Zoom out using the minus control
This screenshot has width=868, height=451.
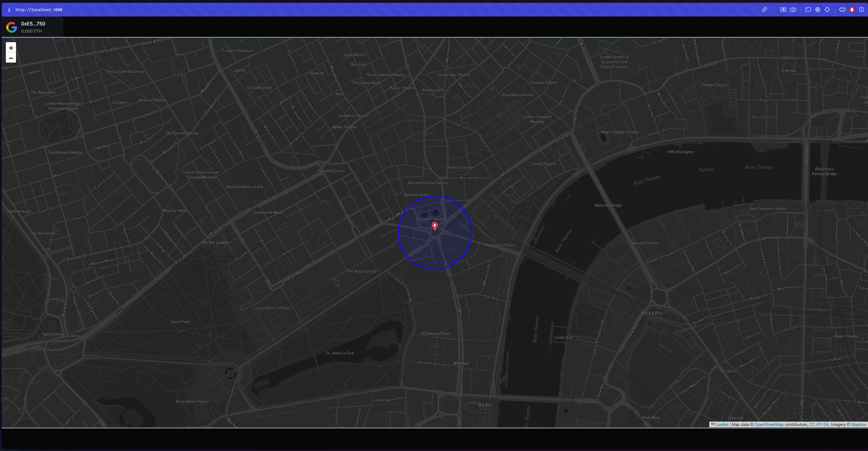coord(11,57)
